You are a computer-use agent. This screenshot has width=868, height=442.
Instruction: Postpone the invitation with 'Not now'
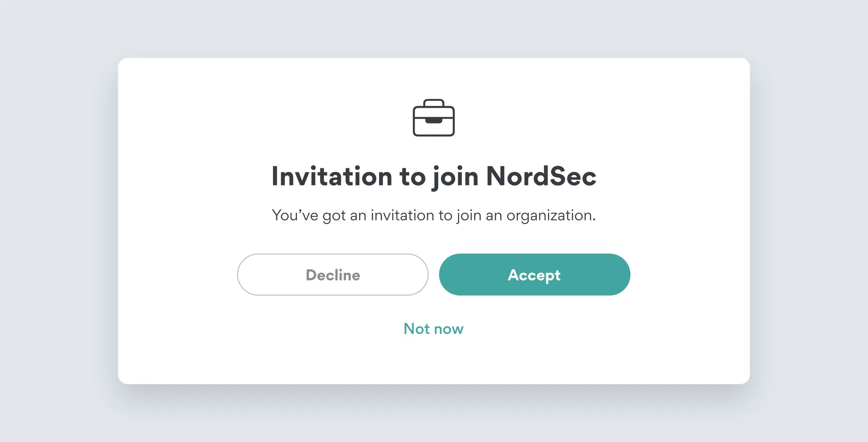coord(434,329)
